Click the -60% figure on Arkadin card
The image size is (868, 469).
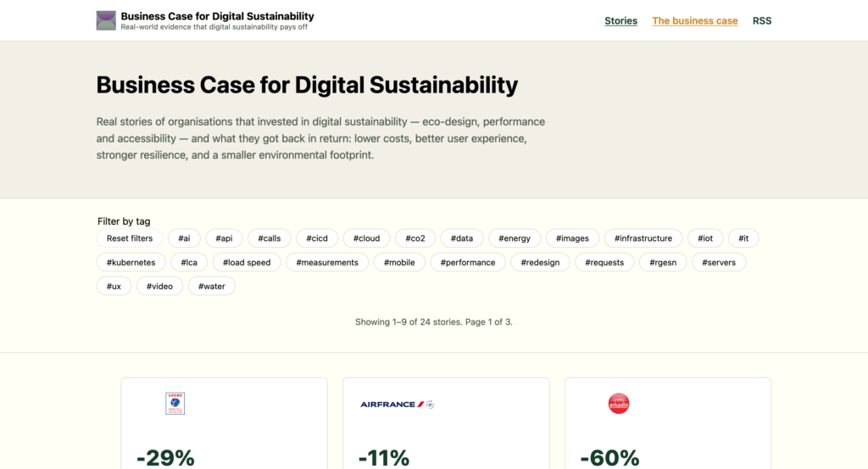pyautogui.click(x=609, y=458)
